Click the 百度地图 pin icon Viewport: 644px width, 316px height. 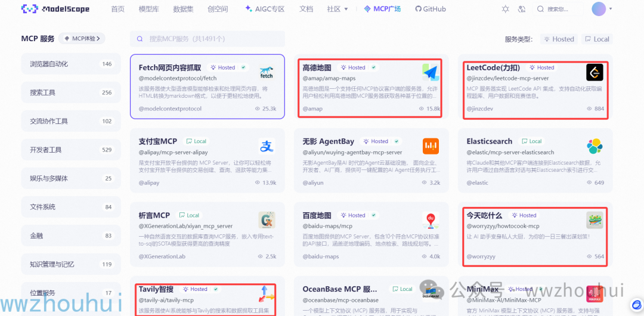point(431,220)
